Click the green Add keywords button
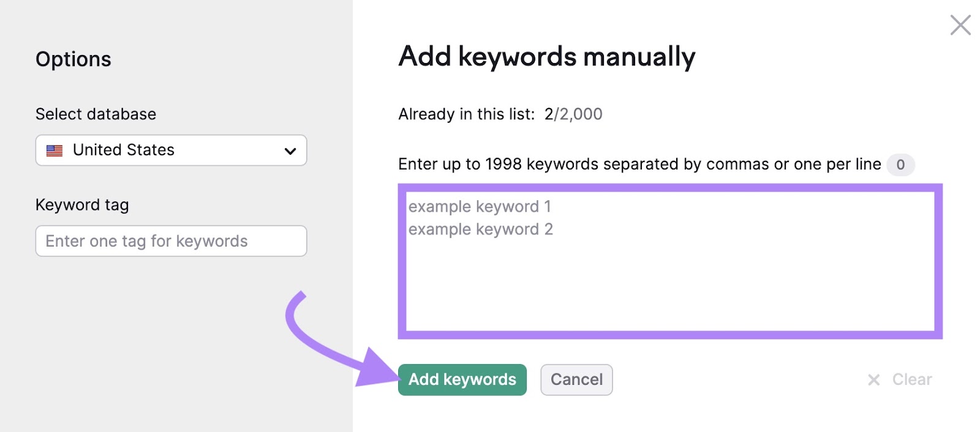 click(462, 379)
